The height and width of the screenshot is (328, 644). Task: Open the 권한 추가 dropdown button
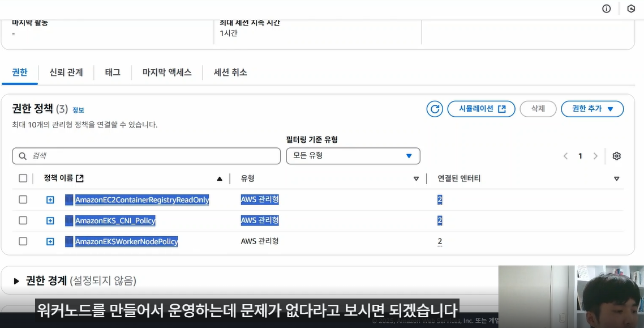coord(593,109)
